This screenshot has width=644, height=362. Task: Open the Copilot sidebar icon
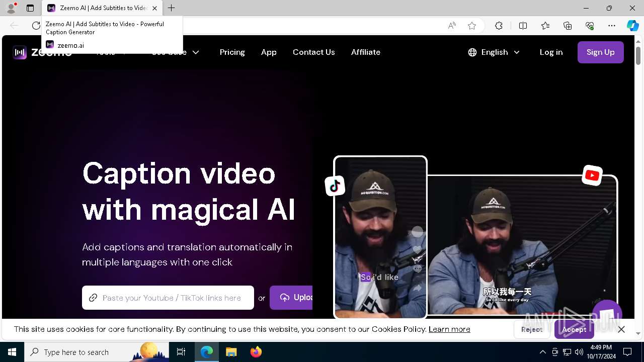[x=632, y=26]
